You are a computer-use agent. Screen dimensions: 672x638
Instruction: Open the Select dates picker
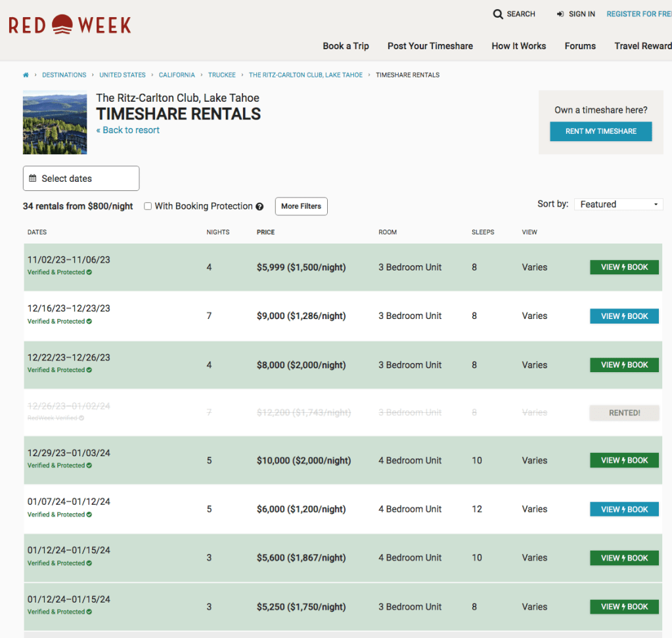(81, 179)
